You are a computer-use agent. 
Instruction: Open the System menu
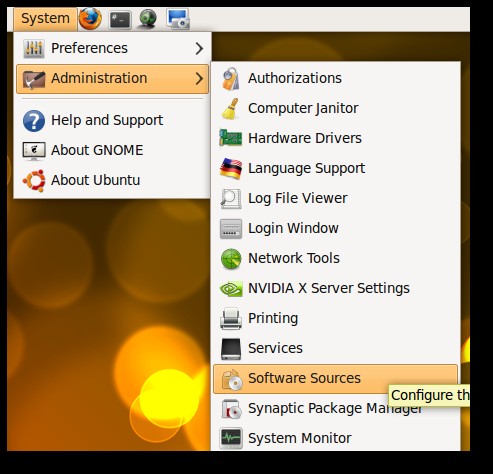pyautogui.click(x=45, y=19)
